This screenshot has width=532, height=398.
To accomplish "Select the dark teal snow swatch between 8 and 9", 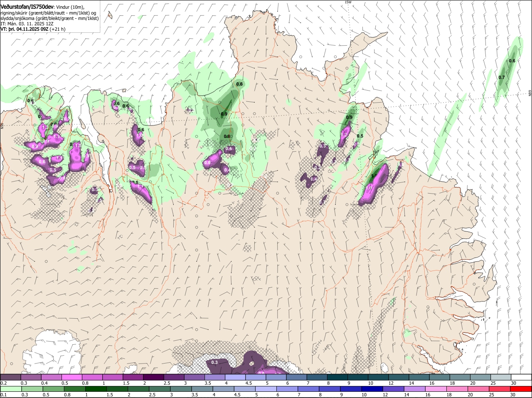I will coord(337,377).
